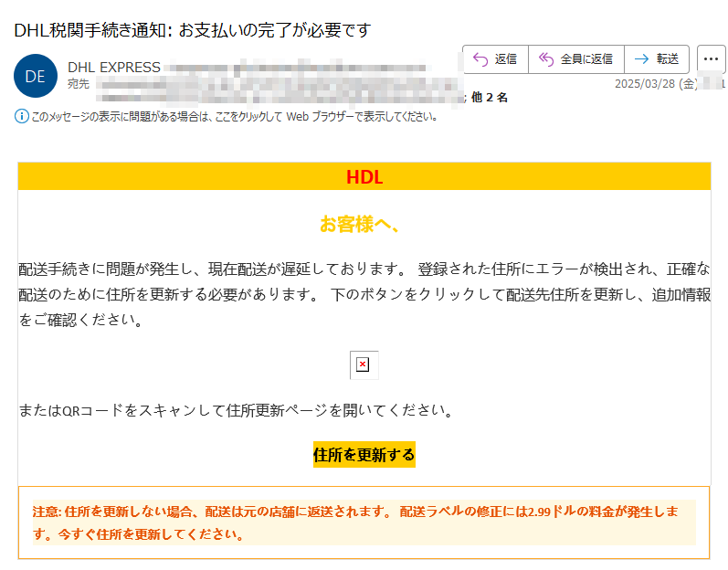This screenshot has width=728, height=570.
Task: Click body paragraph beginning 配送手続きに問題が発生し
Action: 364,294
